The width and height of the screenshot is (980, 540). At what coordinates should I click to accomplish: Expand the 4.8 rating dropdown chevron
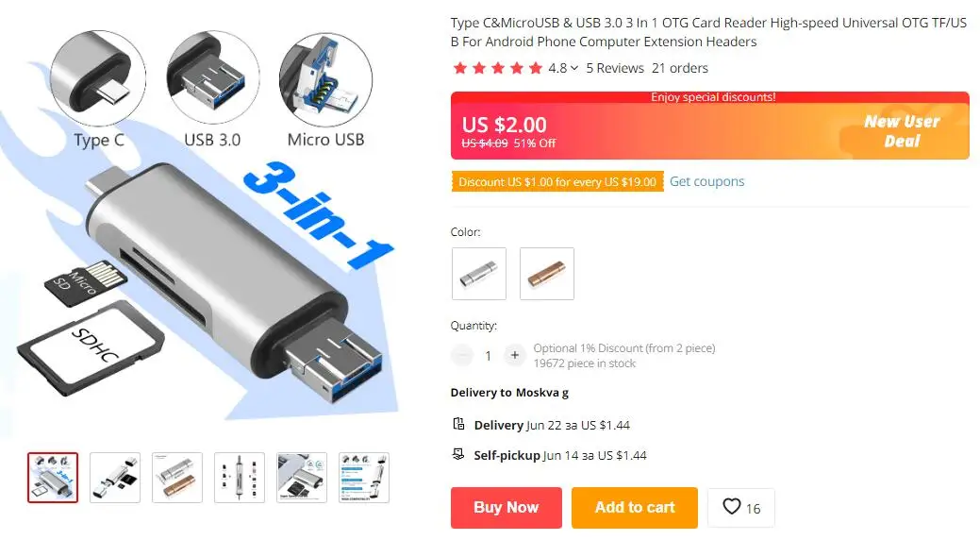pyautogui.click(x=573, y=68)
